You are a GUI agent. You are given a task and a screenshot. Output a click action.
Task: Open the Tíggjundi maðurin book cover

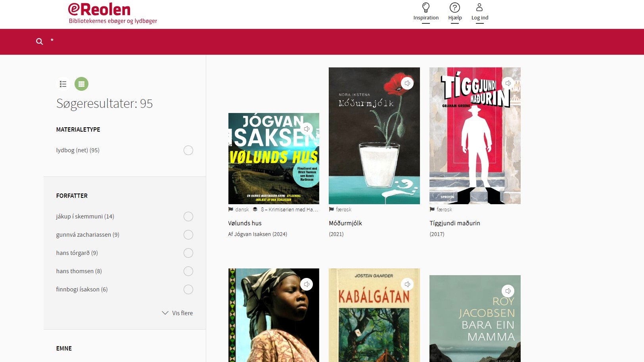[x=475, y=136]
